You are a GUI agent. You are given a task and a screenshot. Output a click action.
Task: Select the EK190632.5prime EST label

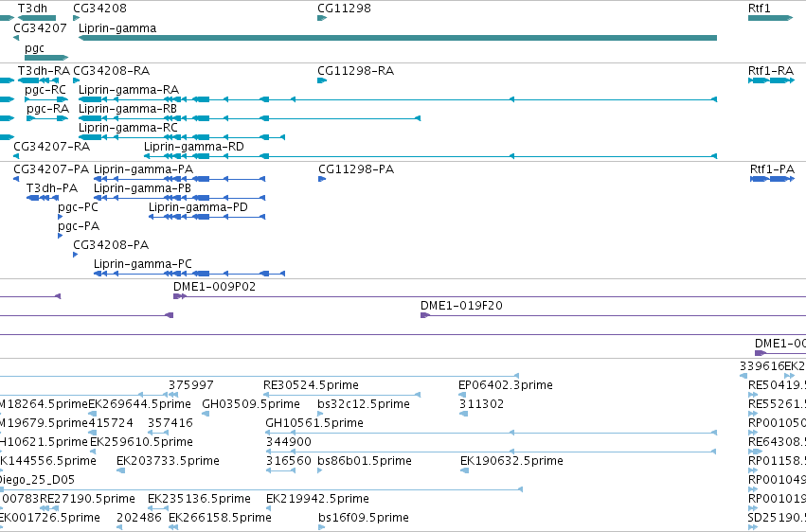coord(512,461)
